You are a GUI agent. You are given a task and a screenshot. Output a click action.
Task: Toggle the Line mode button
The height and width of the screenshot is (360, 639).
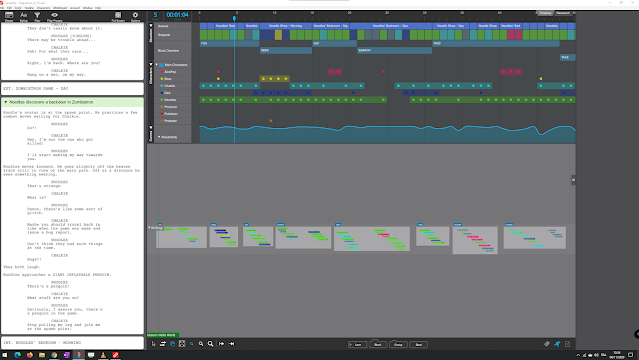(x=357, y=345)
